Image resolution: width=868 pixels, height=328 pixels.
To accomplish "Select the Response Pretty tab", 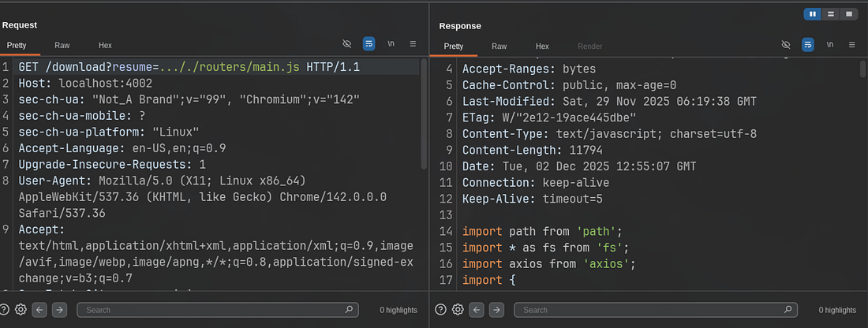I will [x=454, y=46].
